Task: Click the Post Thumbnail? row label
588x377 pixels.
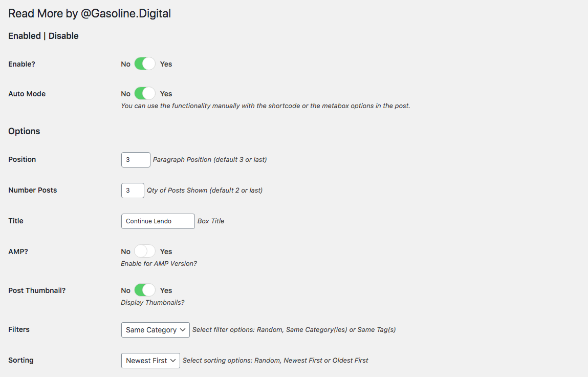Action: point(37,290)
